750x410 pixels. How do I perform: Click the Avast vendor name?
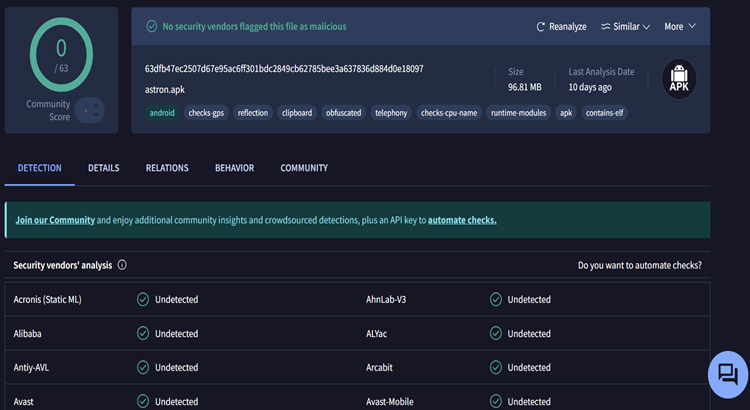pos(23,401)
